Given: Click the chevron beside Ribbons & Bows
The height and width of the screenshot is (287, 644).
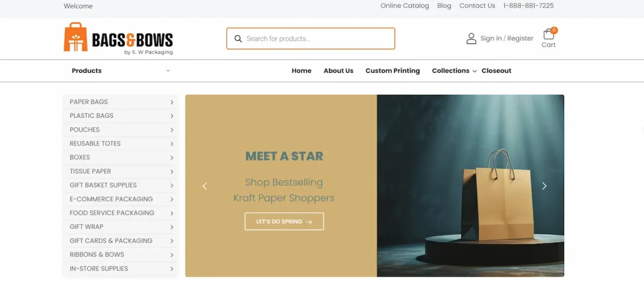Looking at the screenshot, I should [x=172, y=255].
